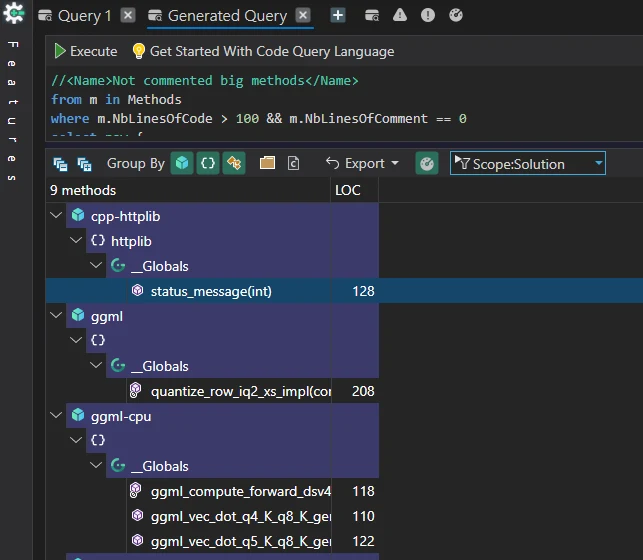Collapse __Globals under httplib

click(96, 265)
